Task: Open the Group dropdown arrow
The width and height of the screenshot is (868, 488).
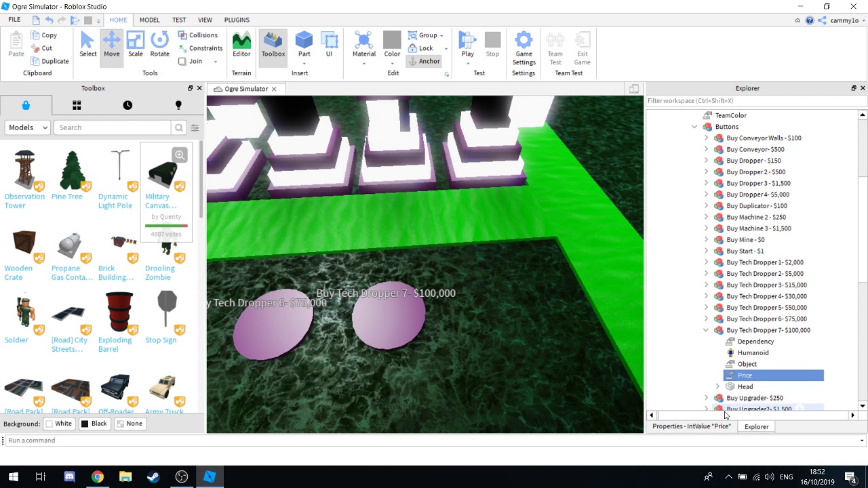Action: click(441, 36)
